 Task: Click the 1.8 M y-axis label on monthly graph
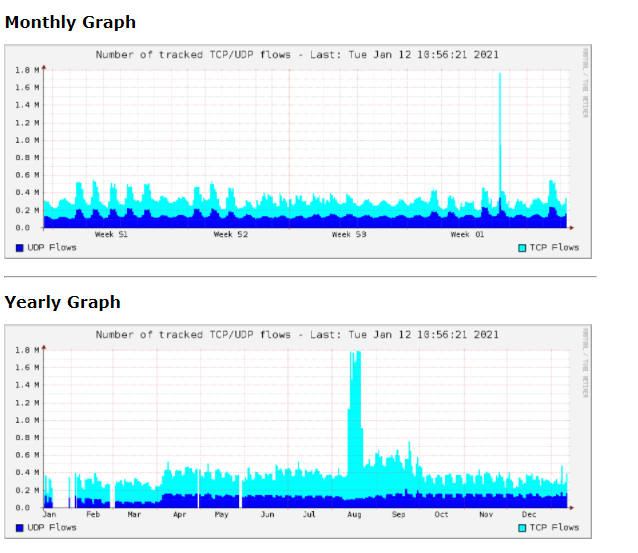tap(27, 70)
